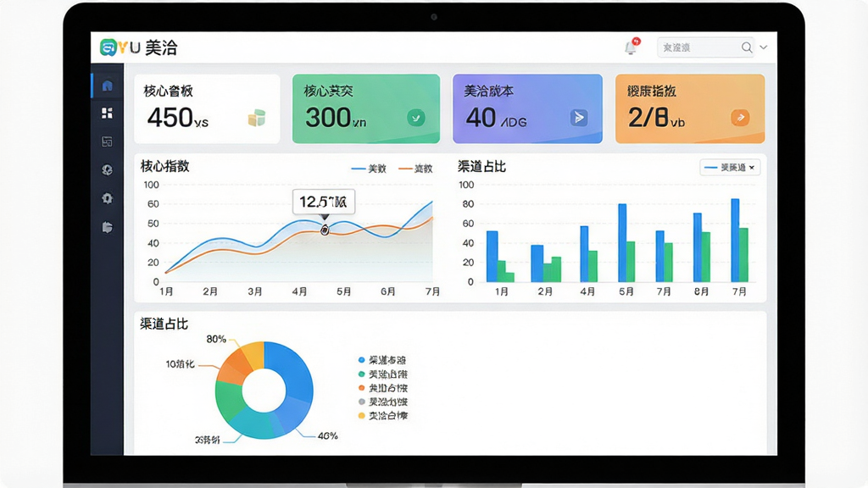
Task: Select the yellow donut chart segment
Action: click(253, 354)
